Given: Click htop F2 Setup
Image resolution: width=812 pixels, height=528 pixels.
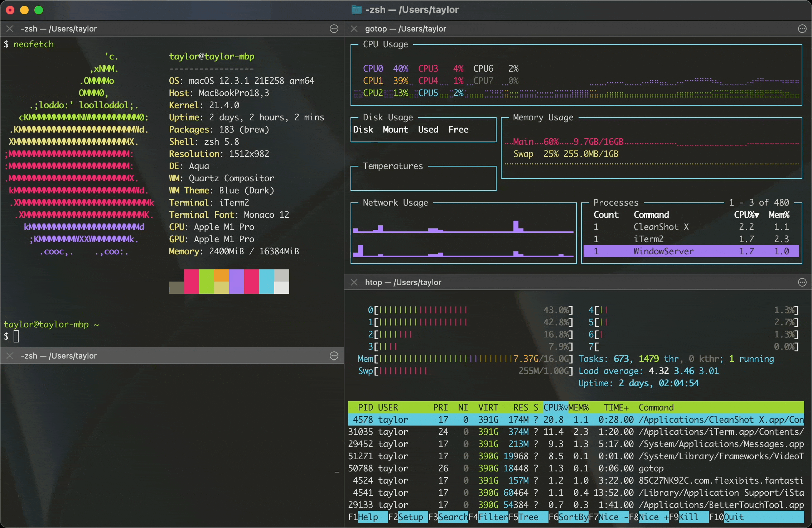Looking at the screenshot, I should click(x=408, y=517).
